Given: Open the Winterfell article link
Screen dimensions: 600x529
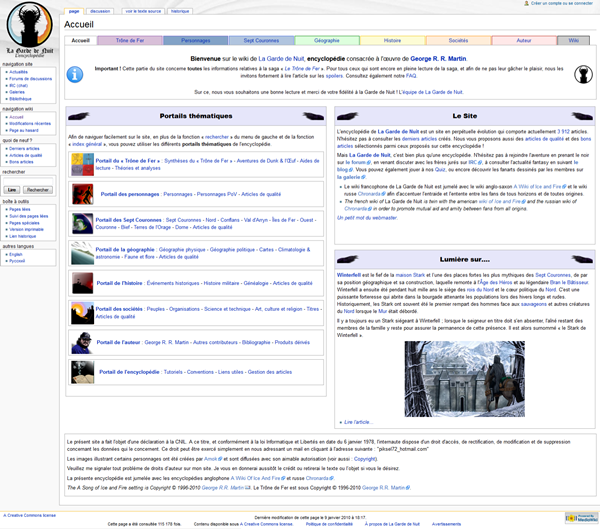Looking at the screenshot, I should point(349,275).
